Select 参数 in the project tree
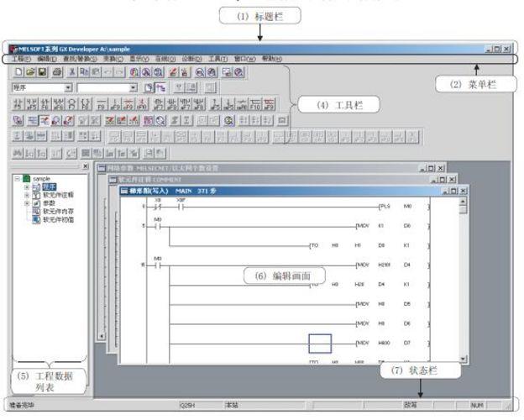The height and width of the screenshot is (420, 524). click(49, 203)
